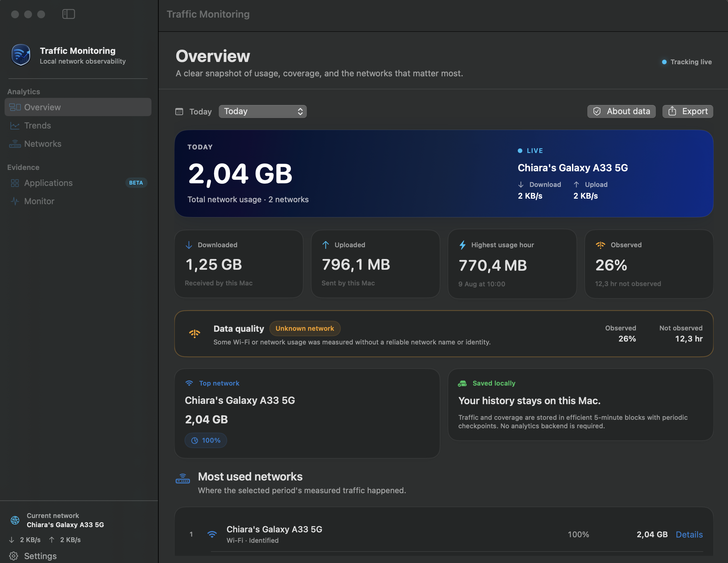Click the Current network globe icon
Viewport: 728px width, 563px height.
(15, 520)
